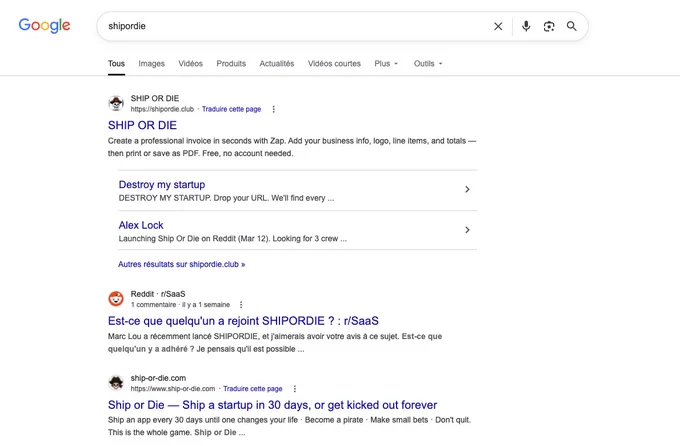
Task: Switch to the Vidéos courtes tab
Action: (334, 64)
